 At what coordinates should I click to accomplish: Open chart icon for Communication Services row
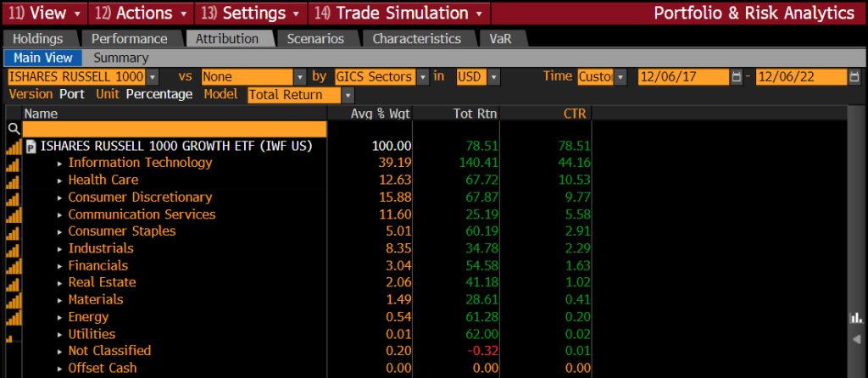[14, 214]
